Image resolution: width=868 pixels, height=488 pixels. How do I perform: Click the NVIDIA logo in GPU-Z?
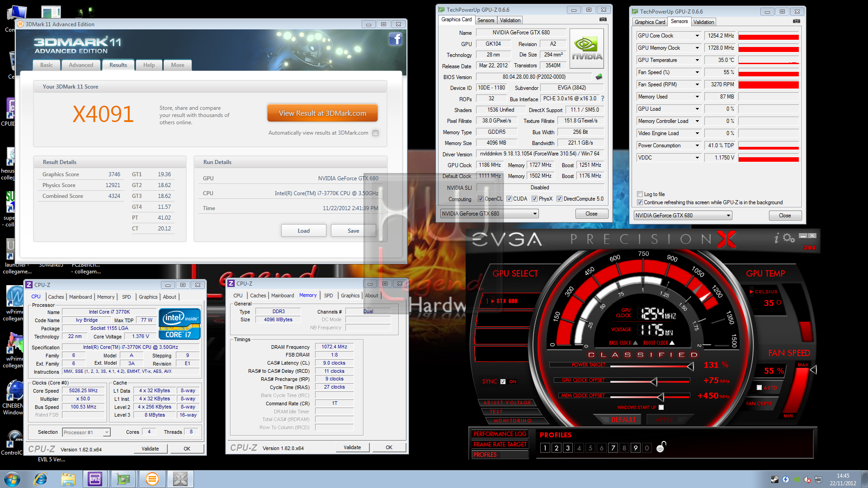click(x=587, y=49)
